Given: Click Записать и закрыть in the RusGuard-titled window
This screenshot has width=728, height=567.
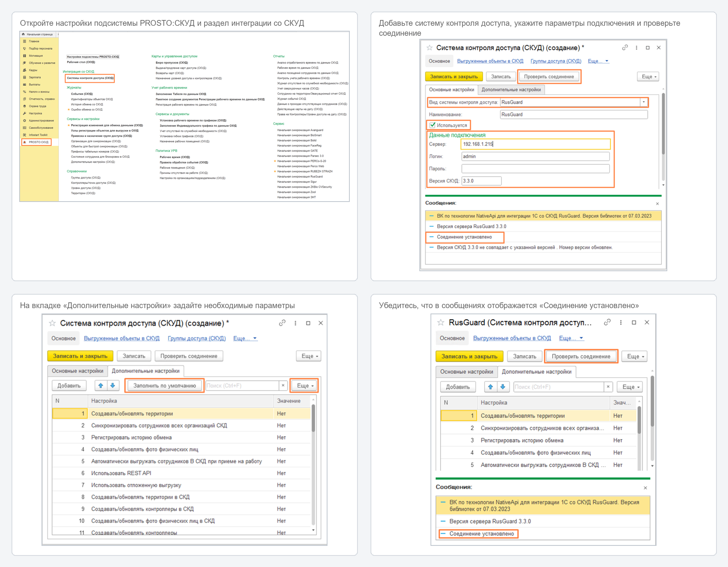Looking at the screenshot, I should coord(469,356).
